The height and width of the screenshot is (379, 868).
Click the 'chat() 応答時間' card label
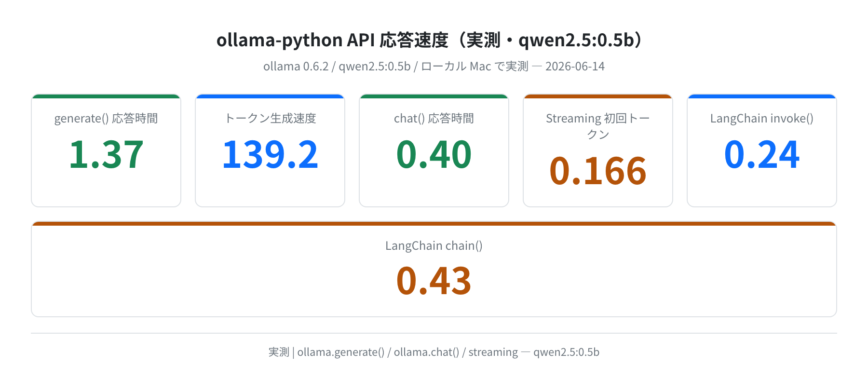coord(434,119)
